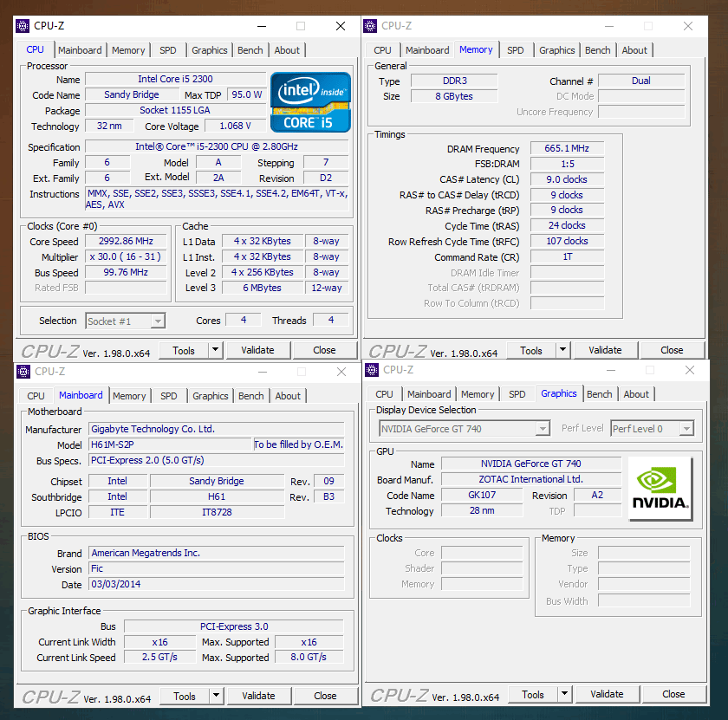The width and height of the screenshot is (728, 720).
Task: Click the motherboard model 'H61M-S2P'
Action: pyautogui.click(x=170, y=444)
